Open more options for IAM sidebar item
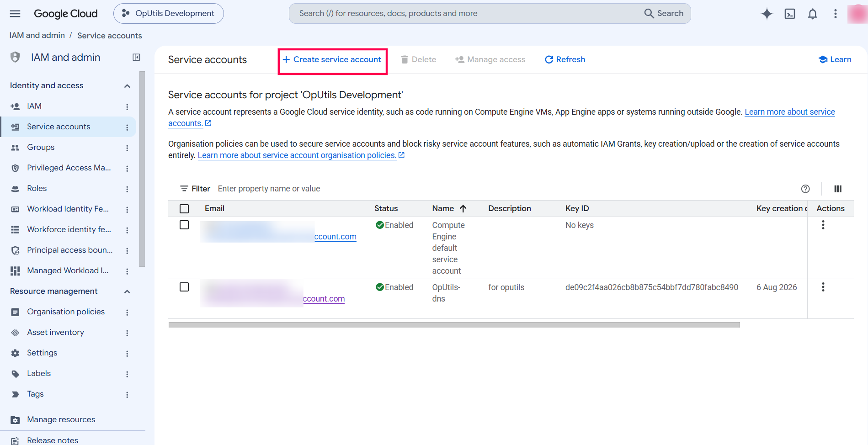868x445 pixels. click(127, 106)
